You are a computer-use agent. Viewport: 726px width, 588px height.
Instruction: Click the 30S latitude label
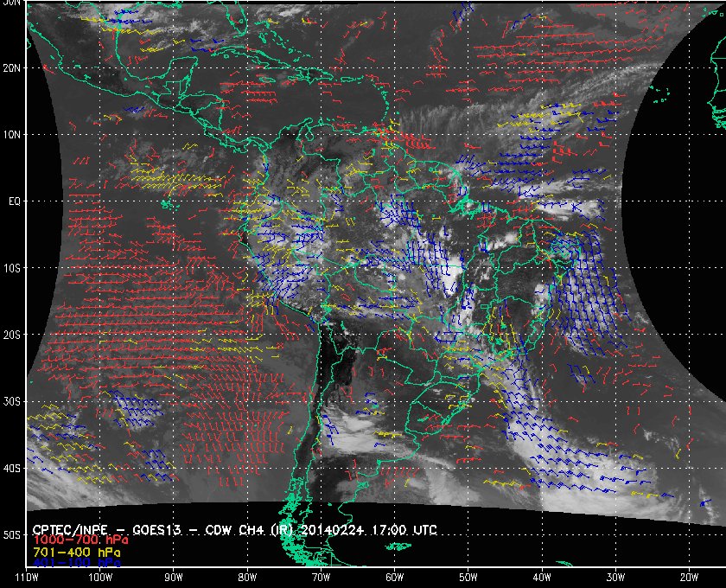tap(11, 402)
